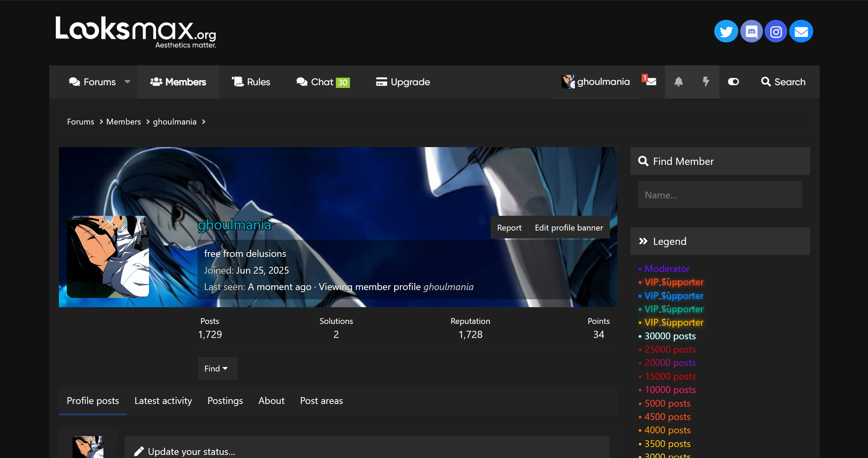The image size is (868, 458).
Task: Click the 3500 posts legend entry
Action: [x=667, y=444]
